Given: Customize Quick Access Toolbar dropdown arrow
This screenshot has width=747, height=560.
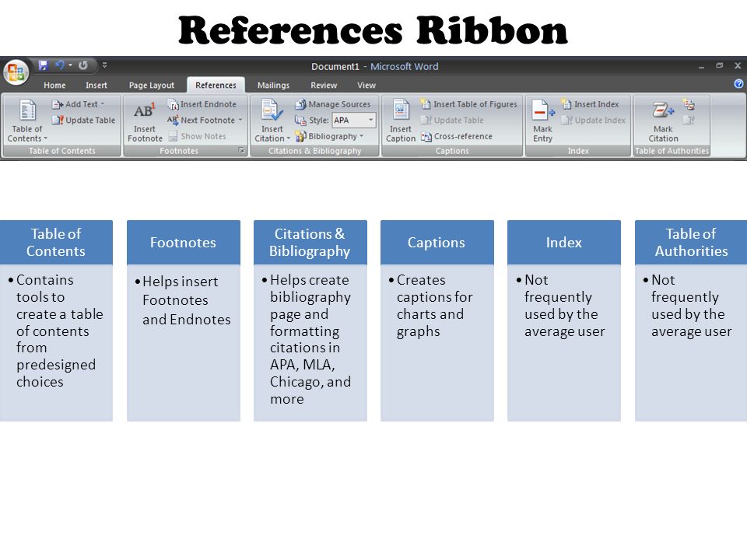Looking at the screenshot, I should tap(104, 65).
